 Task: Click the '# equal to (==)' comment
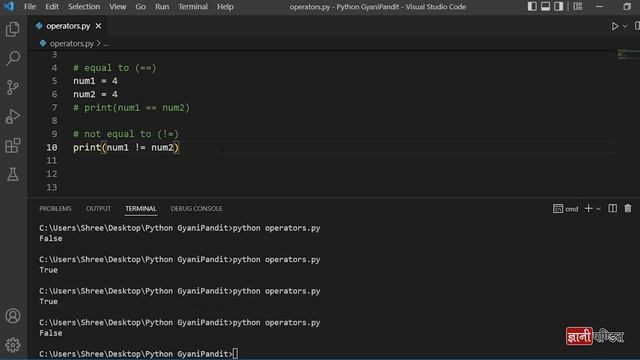115,68
